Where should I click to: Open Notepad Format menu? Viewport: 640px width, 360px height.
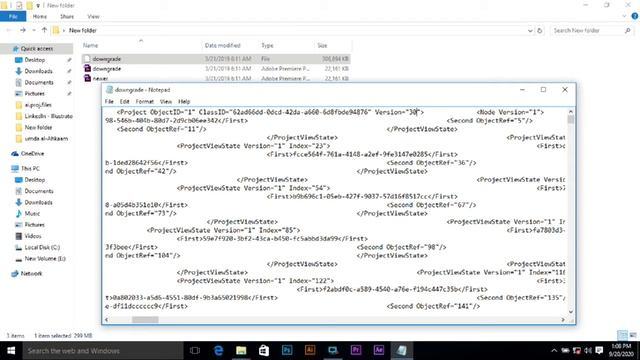[144, 101]
